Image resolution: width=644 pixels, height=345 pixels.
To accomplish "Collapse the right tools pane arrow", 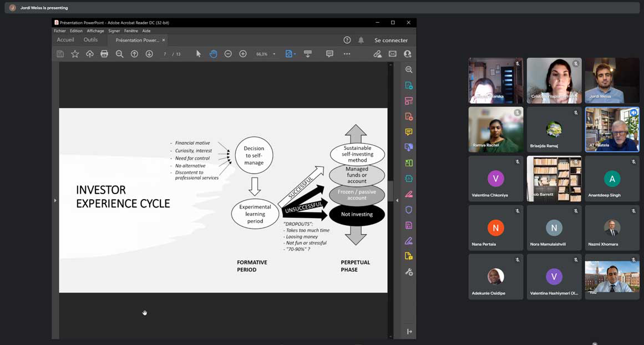I will point(397,200).
